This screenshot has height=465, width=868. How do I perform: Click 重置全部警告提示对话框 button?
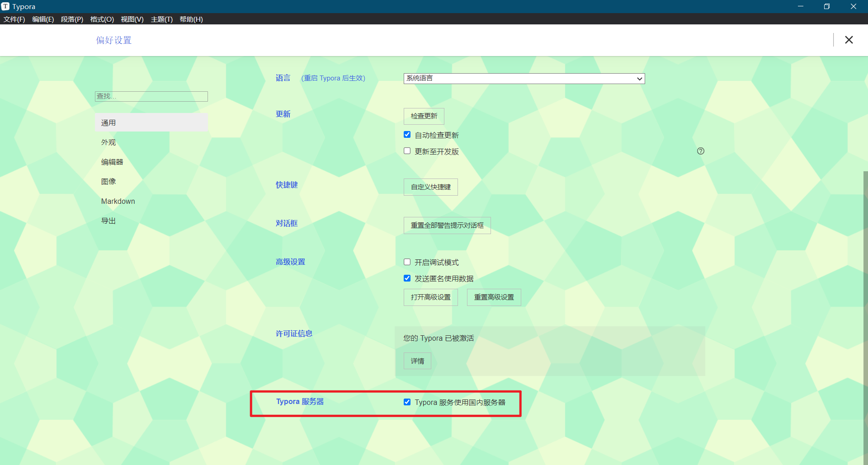coord(447,225)
